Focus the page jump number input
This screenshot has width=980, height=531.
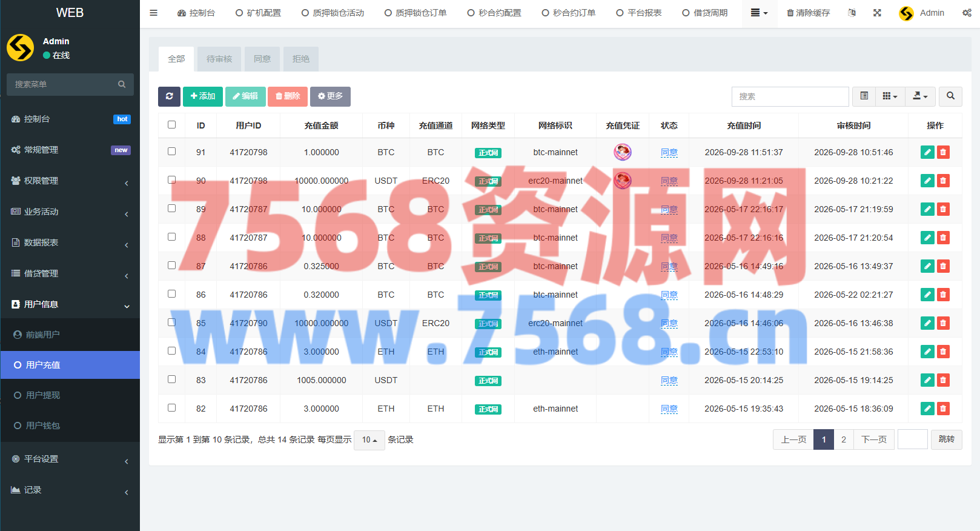(x=913, y=439)
